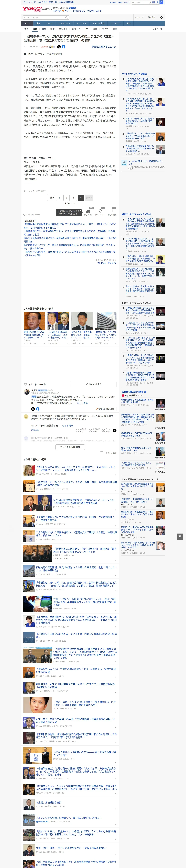This screenshot has width=186, height=868.
Task: Click the keyword search magnifier icon
Action: pyautogui.click(x=66, y=18)
